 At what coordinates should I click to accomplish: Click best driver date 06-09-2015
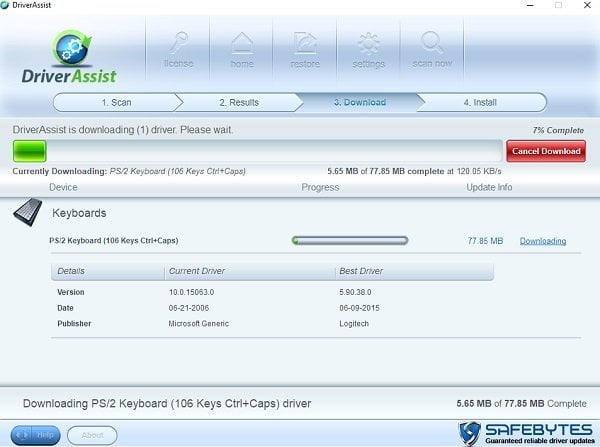click(x=359, y=308)
